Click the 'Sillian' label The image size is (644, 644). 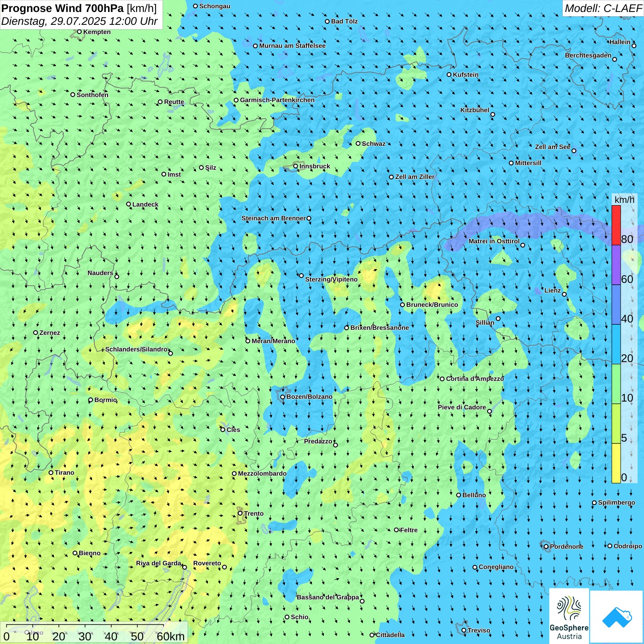coord(485,322)
